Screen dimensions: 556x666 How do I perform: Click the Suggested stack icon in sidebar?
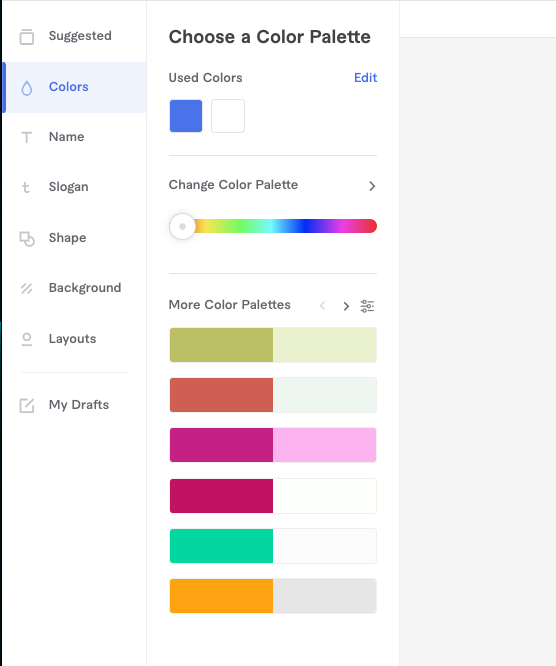tap(27, 37)
